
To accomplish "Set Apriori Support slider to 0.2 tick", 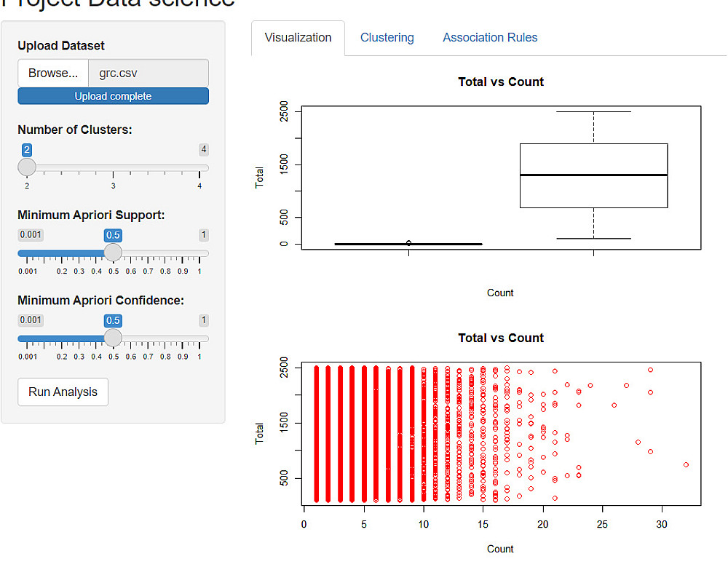I will (x=62, y=253).
